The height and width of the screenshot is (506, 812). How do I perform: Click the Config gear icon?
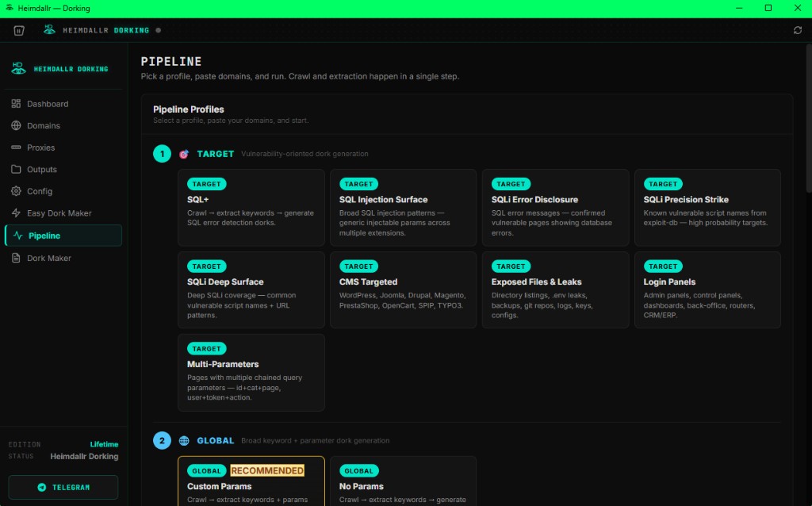(x=16, y=191)
